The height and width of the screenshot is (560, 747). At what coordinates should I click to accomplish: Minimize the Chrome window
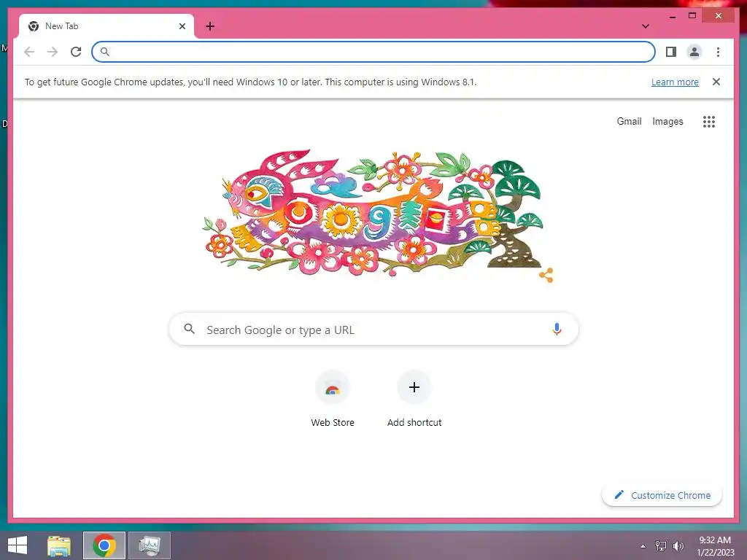click(x=672, y=17)
